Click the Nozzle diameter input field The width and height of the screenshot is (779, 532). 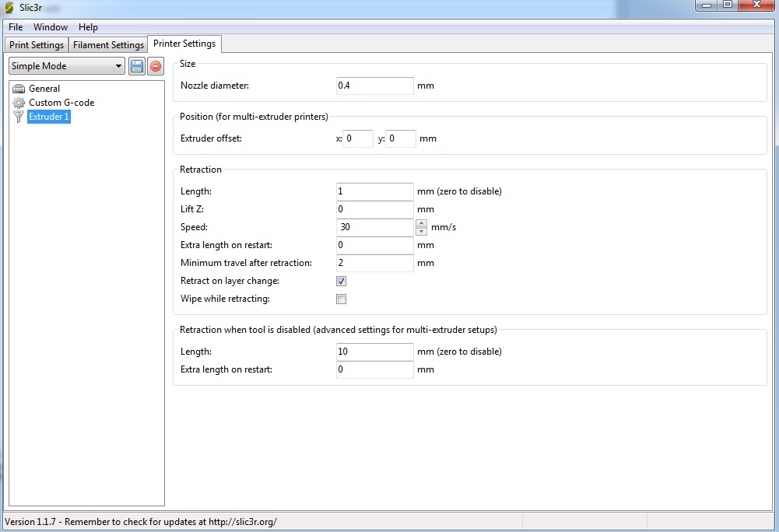point(374,86)
